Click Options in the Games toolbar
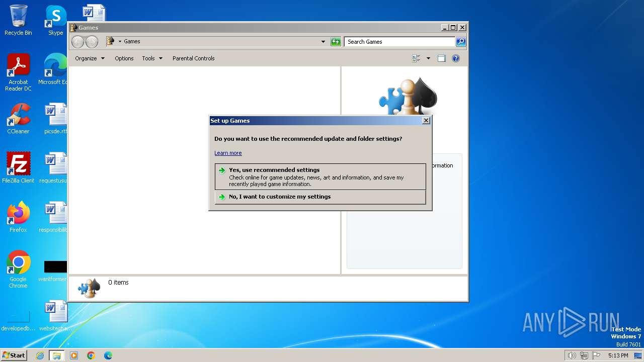644x362 pixels. click(x=124, y=58)
